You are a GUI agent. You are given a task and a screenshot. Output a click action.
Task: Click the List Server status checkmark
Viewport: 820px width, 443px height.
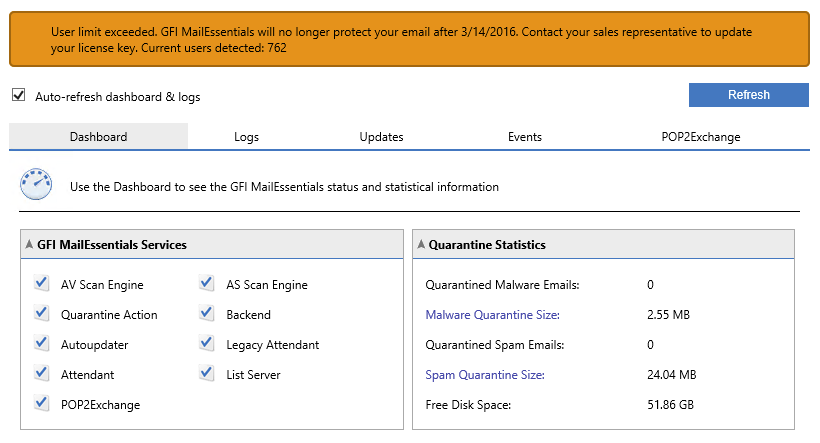point(207,374)
